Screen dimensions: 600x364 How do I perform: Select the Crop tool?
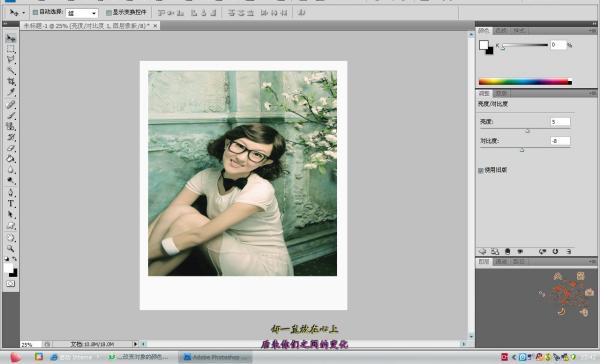coord(10,81)
